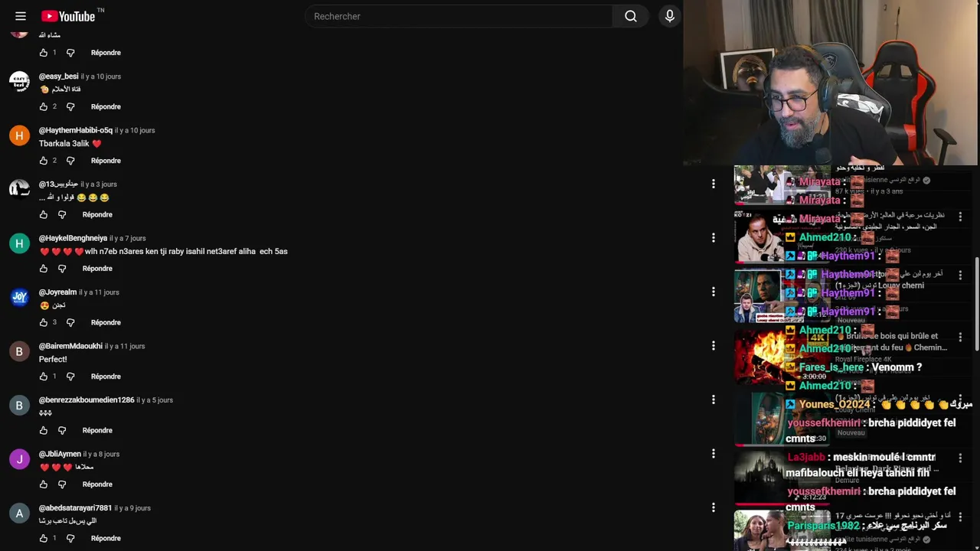
Task: Dislike the comment by @easy_besi
Action: [70, 106]
